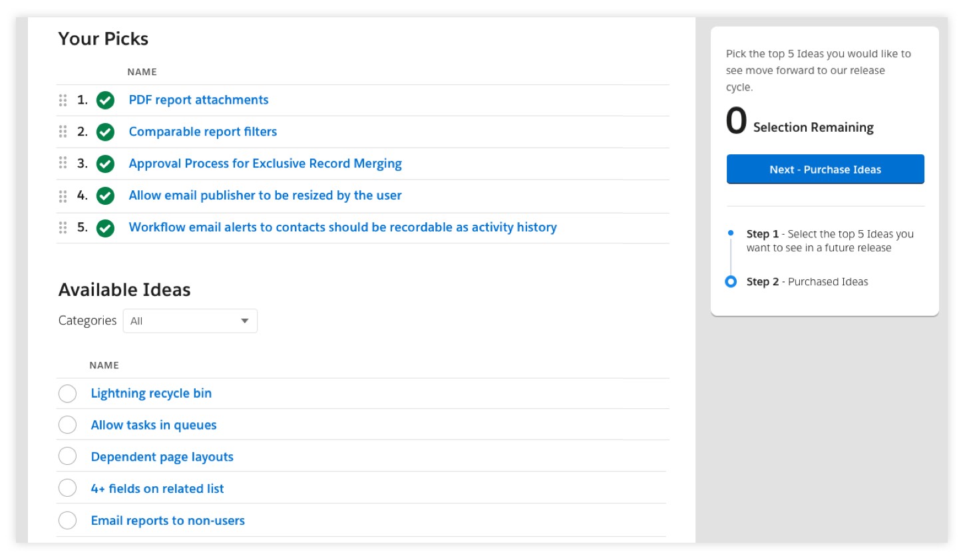Open the Categories dropdown
Viewport: 965px width, 560px height.
190,321
